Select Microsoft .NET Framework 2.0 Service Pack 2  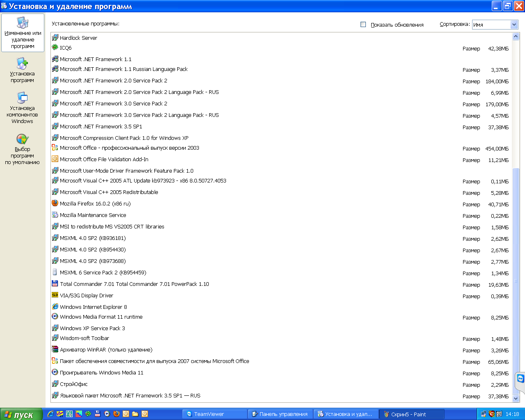pos(281,81)
